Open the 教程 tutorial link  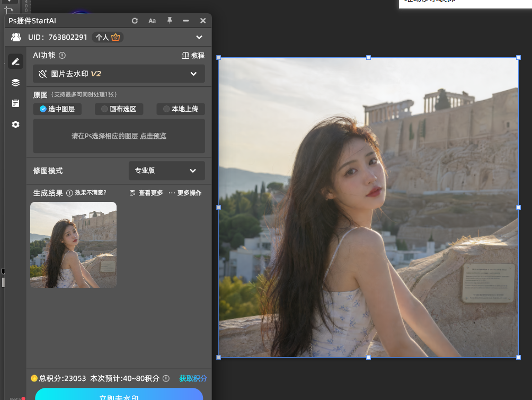tap(193, 55)
